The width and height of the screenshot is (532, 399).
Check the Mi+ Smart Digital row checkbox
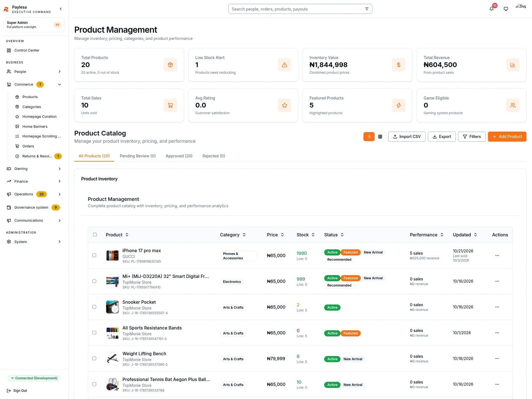[94, 281]
